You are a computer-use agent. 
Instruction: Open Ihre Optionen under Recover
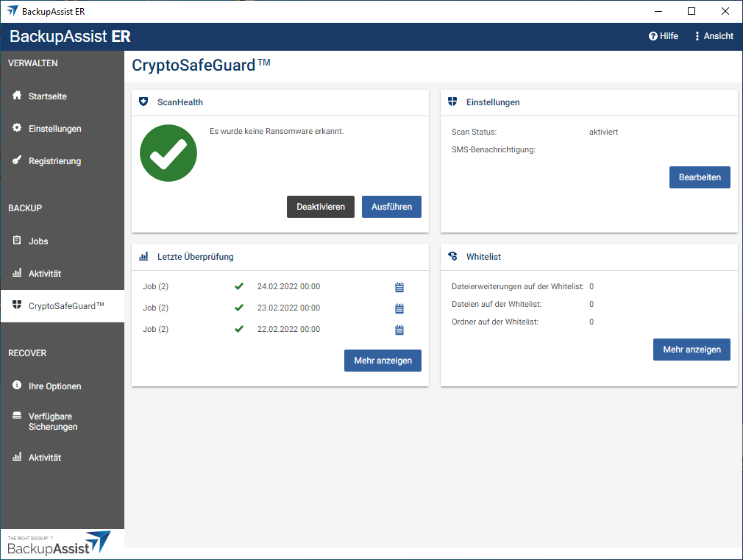click(54, 386)
